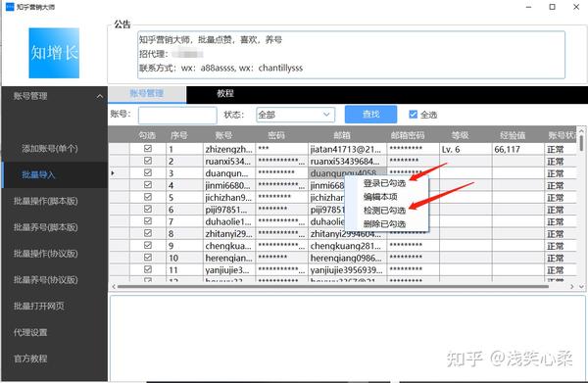This screenshot has height=383, width=588.
Task: Click the 66,117 experience value cell
Action: (x=517, y=149)
